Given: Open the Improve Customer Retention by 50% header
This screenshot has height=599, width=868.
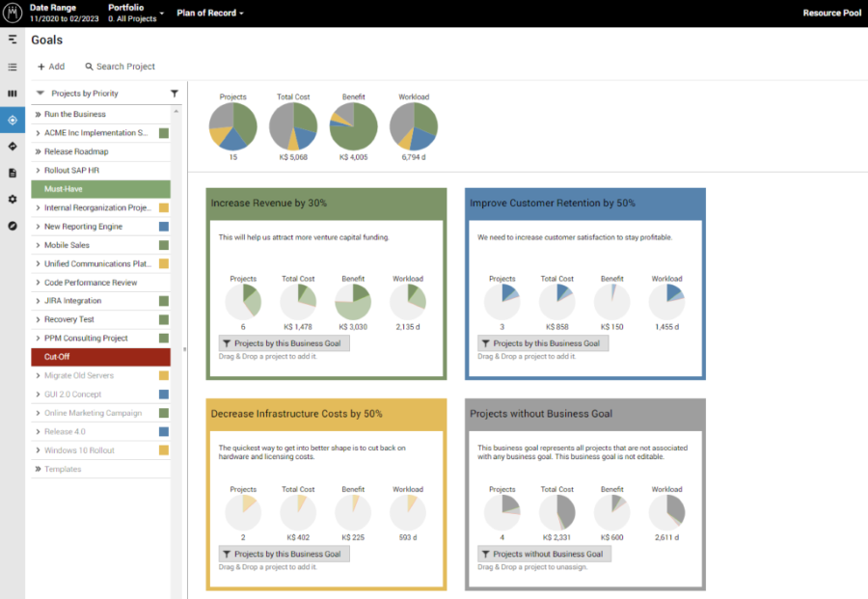Looking at the screenshot, I should (585, 204).
